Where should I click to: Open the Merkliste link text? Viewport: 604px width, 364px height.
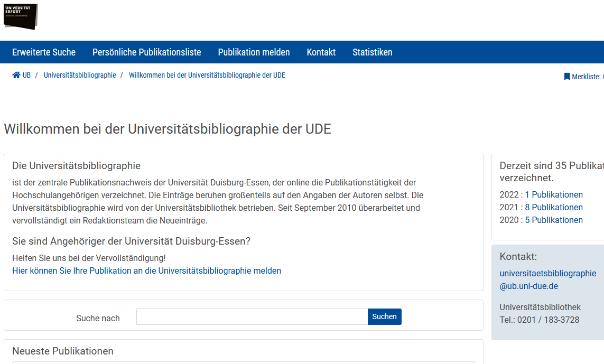(x=587, y=77)
